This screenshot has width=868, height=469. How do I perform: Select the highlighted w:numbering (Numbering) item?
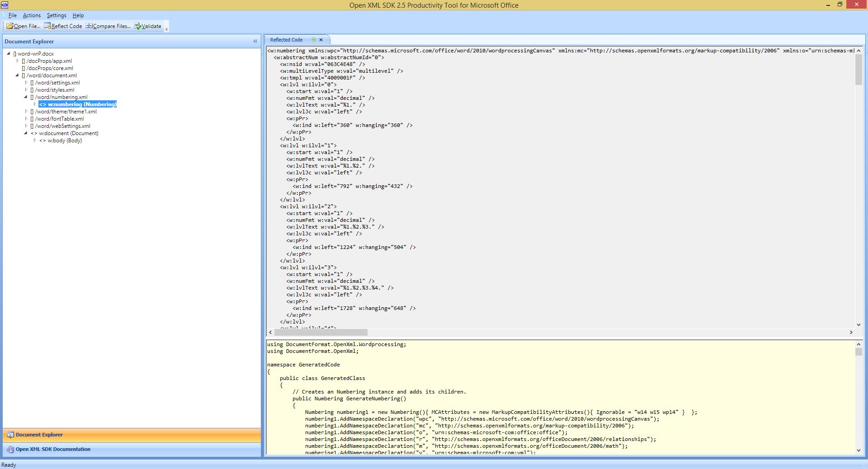click(78, 104)
